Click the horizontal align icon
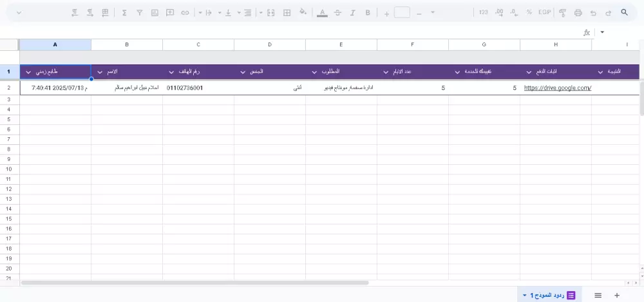The image size is (644, 302). click(x=248, y=13)
